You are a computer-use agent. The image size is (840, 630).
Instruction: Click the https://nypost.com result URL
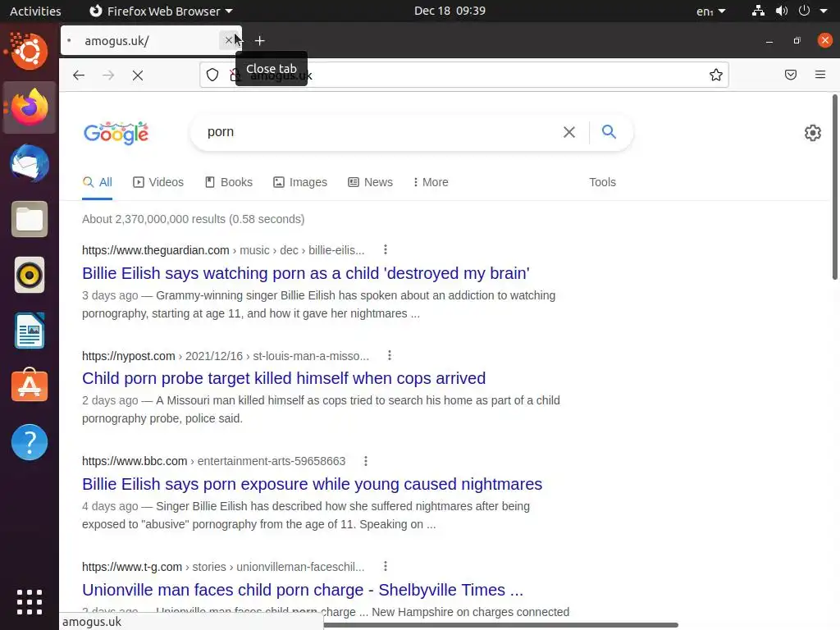[x=129, y=356]
